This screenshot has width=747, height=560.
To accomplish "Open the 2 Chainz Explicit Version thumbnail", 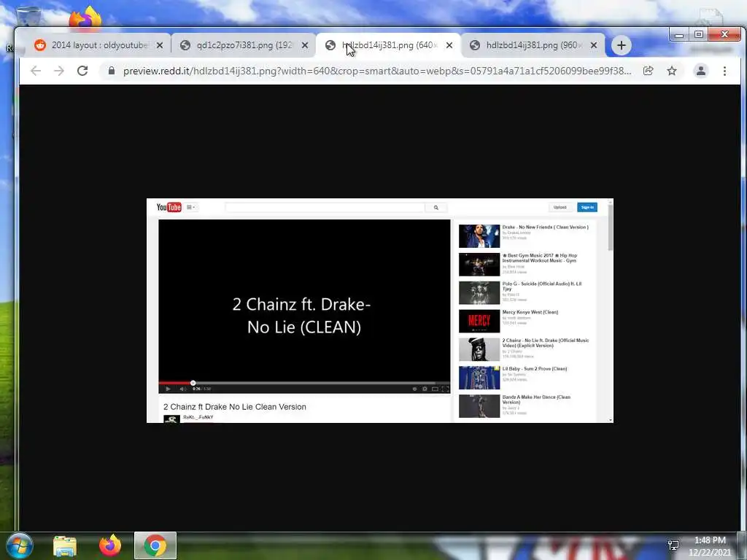I will click(479, 349).
